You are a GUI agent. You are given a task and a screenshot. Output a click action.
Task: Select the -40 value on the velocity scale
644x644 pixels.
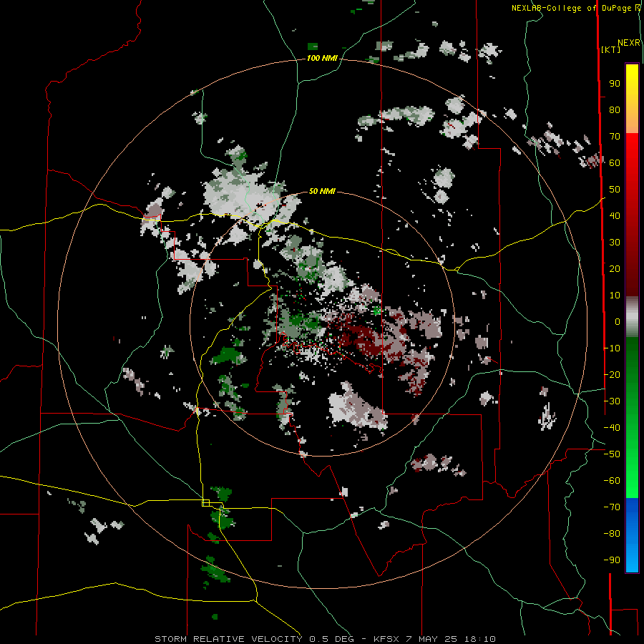(x=612, y=428)
